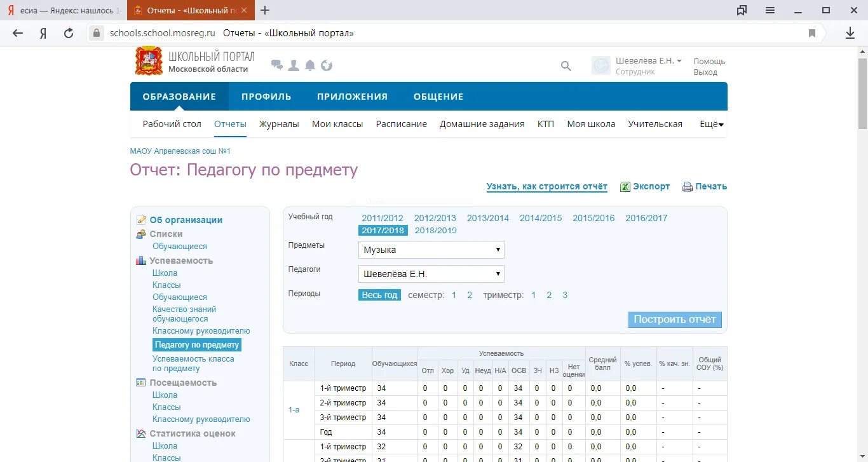
Task: Open the Педагоги dropdown showing Шевелёва Е.Н.
Action: pyautogui.click(x=431, y=274)
